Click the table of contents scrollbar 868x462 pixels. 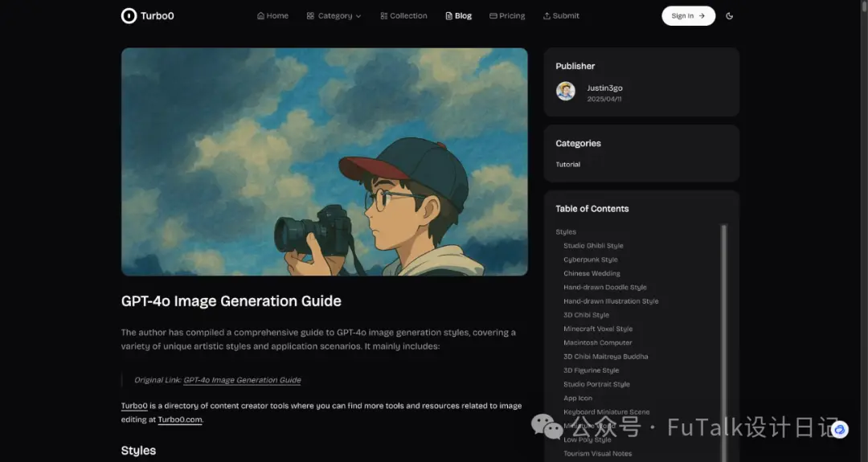pos(723,343)
